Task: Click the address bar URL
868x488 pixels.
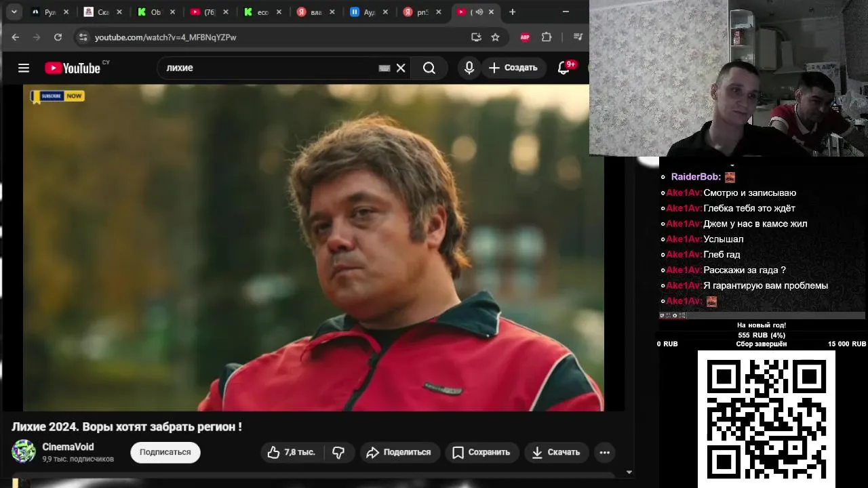Action: [x=165, y=37]
